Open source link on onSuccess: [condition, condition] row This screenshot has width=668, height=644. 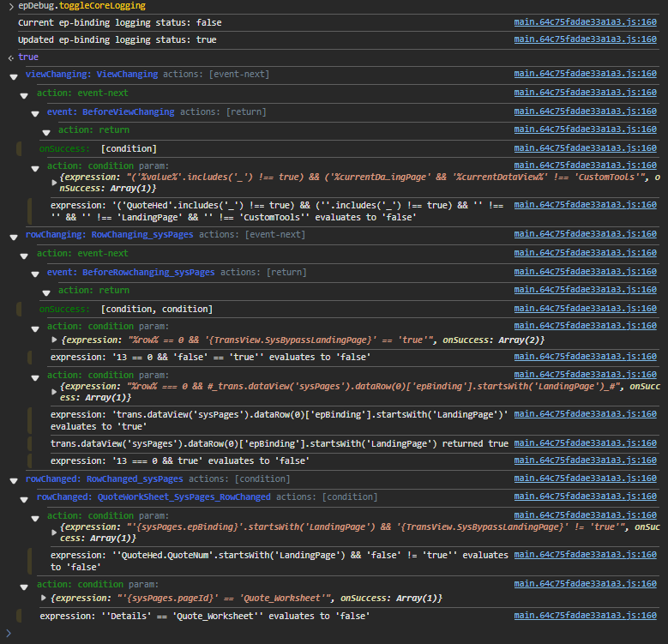tap(585, 309)
